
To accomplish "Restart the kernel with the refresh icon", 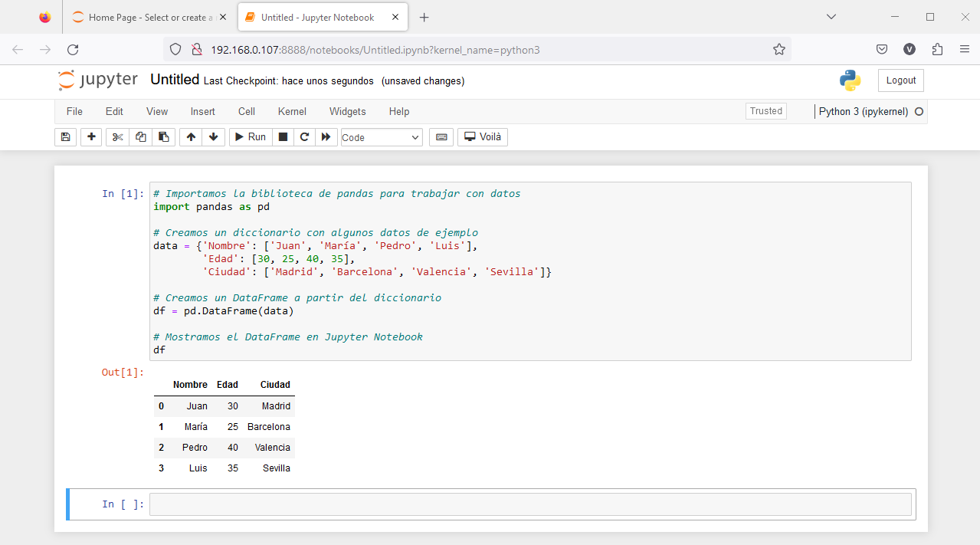I will (303, 136).
